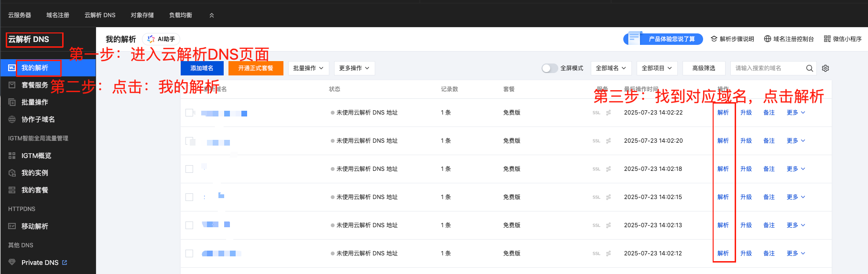Click the share icon in the 14:02:15 row
This screenshot has width=868, height=274.
pyautogui.click(x=608, y=198)
